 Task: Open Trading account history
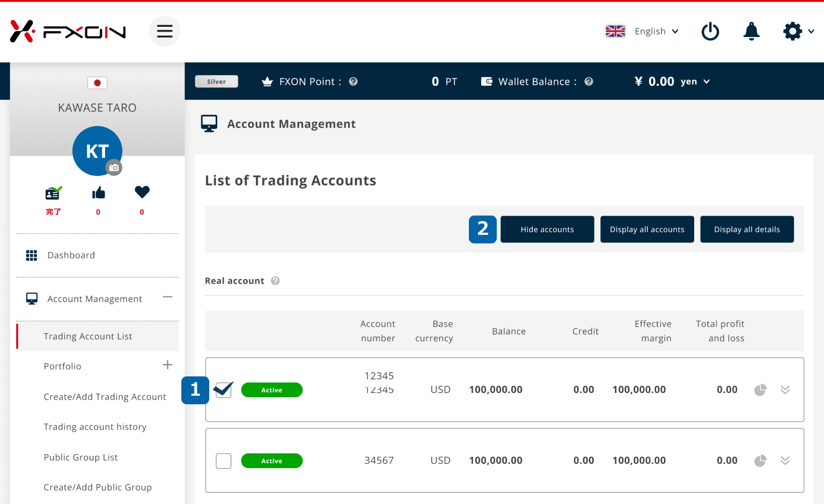[x=95, y=427]
